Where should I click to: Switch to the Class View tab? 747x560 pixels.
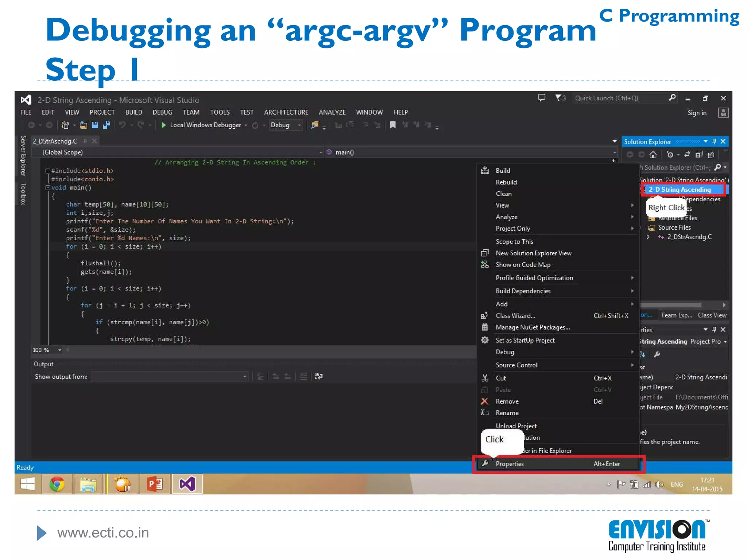(x=712, y=315)
